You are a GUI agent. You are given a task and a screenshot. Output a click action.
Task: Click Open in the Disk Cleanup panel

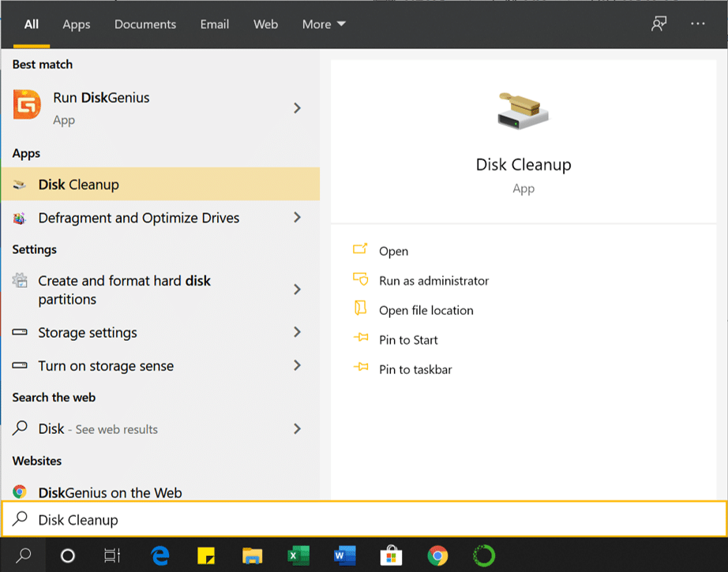[x=393, y=251]
